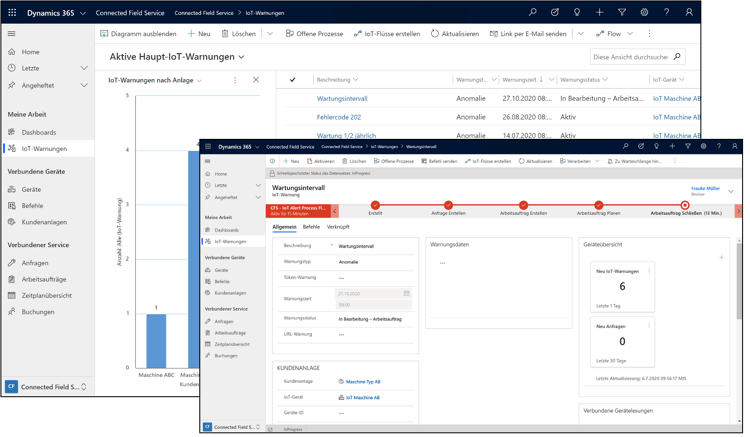Select the Erstellt process stage
Screen dimensions: 750x437
pos(375,206)
